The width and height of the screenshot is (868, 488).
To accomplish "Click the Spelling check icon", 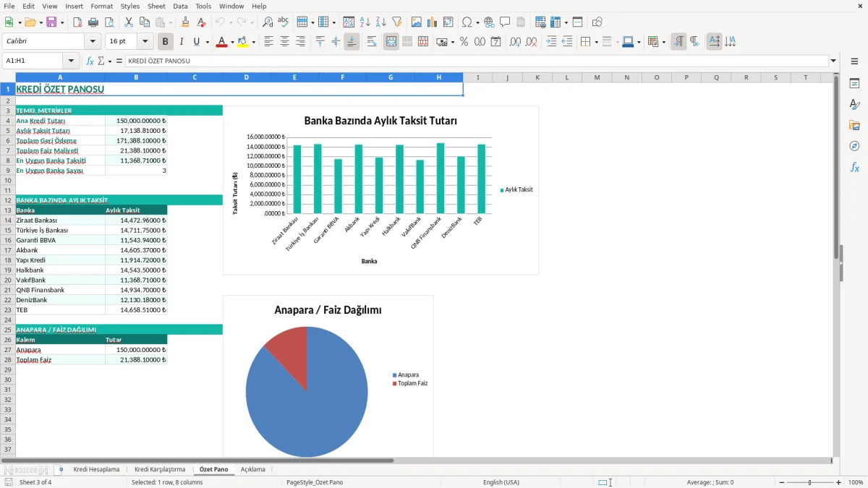I will click(x=283, y=22).
